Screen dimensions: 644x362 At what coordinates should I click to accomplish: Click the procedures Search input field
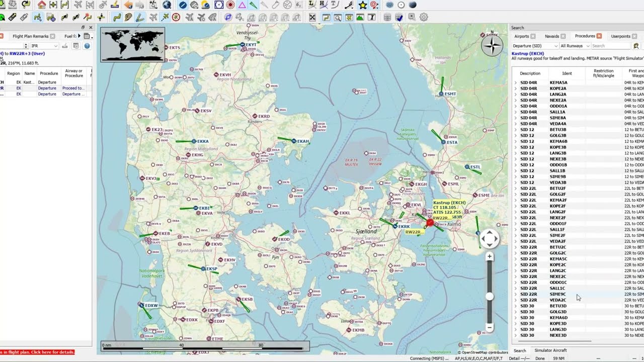[x=610, y=46]
